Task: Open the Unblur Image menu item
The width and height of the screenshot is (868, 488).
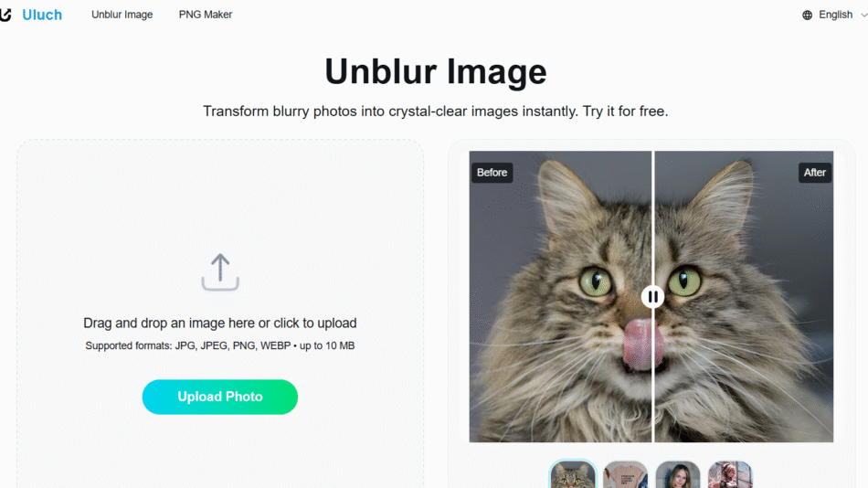Action: point(122,15)
